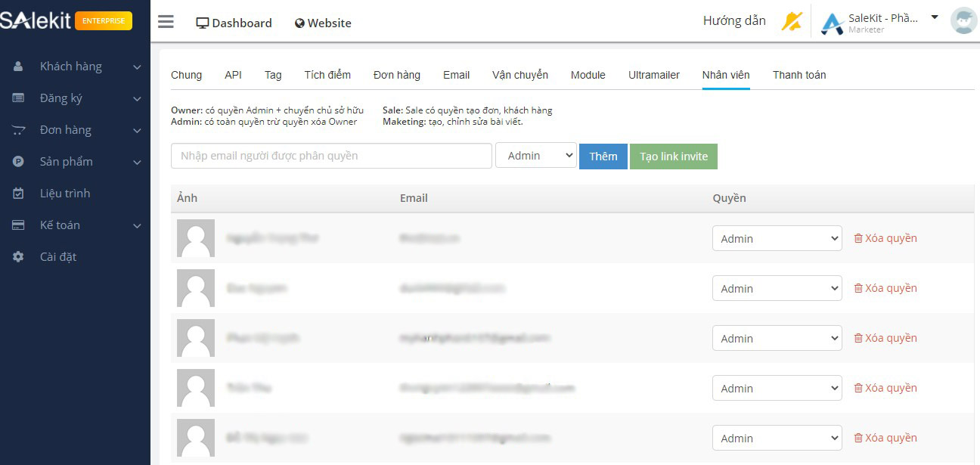
Task: Open the SaleKit account dropdown arrow
Action: 935,17
